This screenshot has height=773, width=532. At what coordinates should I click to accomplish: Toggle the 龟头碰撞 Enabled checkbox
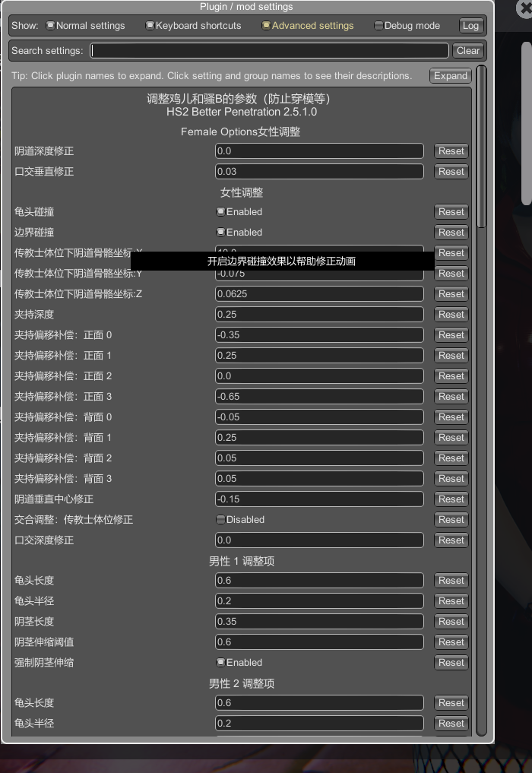point(221,212)
